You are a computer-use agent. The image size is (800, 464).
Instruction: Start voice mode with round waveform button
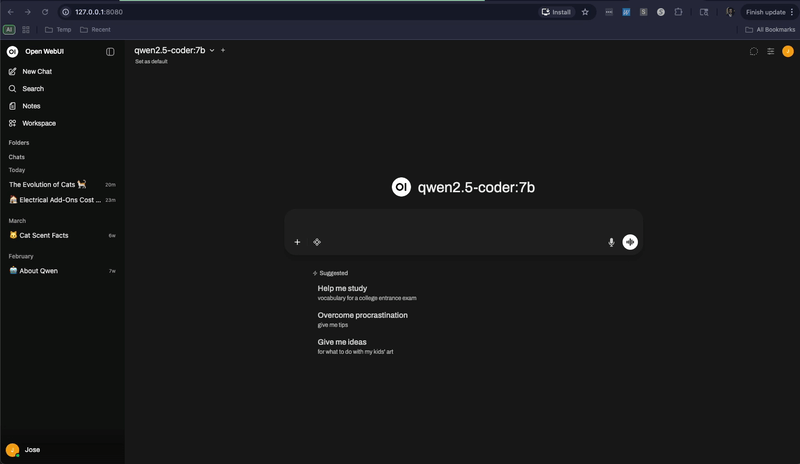click(x=630, y=242)
